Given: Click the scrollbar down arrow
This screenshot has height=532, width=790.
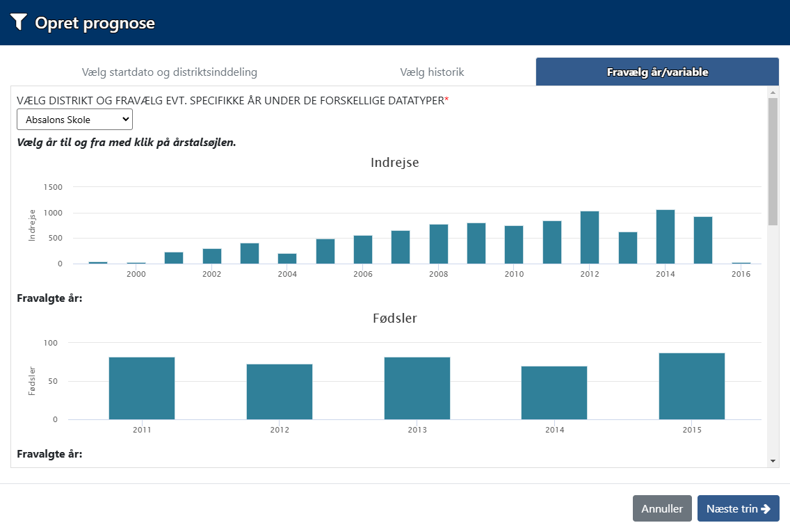Looking at the screenshot, I should click(x=773, y=460).
